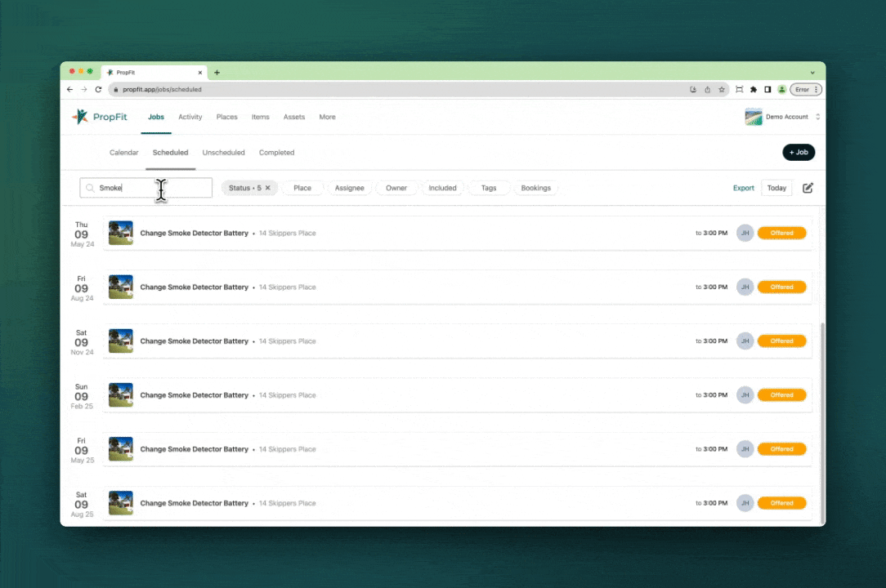
Task: Open the Tags filter dropdown
Action: 488,188
